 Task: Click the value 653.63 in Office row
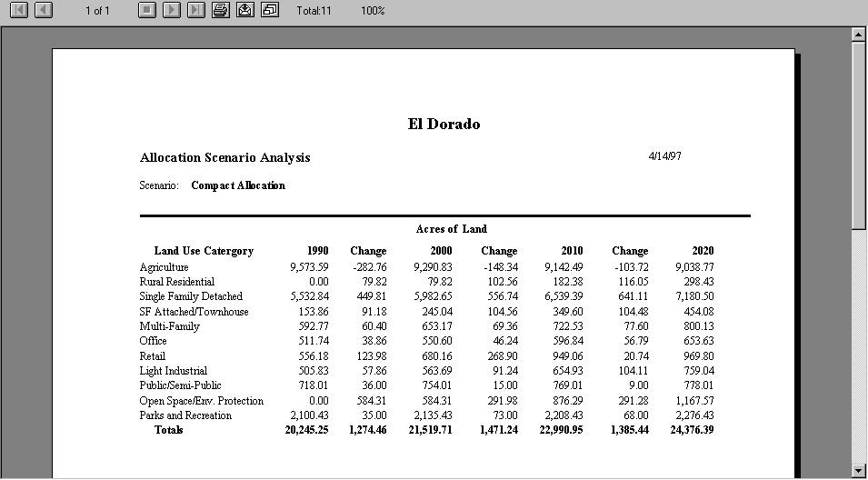point(699,341)
